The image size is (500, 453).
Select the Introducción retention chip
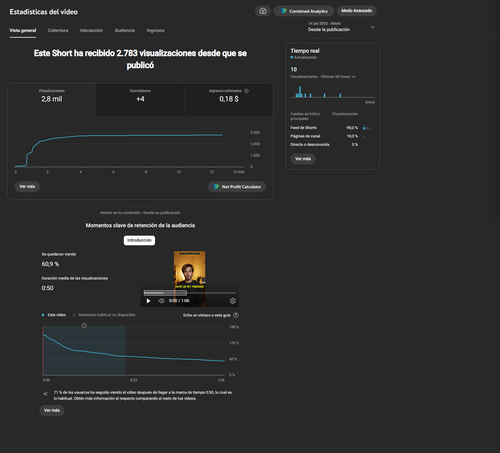pos(139,240)
